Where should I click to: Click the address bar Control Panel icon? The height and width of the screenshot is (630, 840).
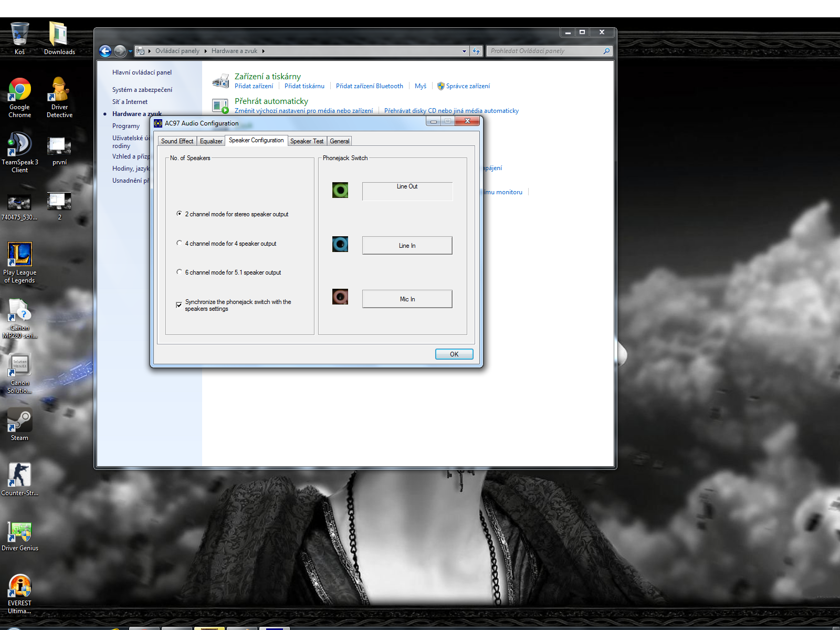click(x=140, y=51)
